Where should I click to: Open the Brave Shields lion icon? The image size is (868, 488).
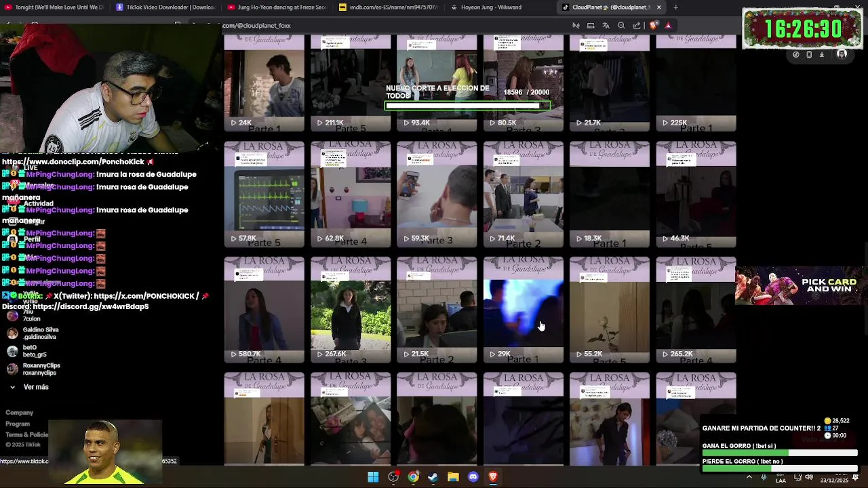(654, 26)
